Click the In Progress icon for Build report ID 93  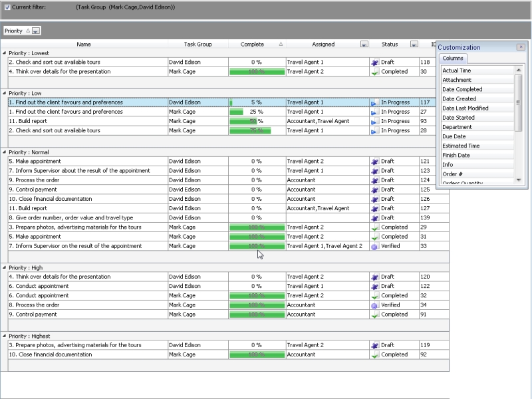pyautogui.click(x=374, y=122)
